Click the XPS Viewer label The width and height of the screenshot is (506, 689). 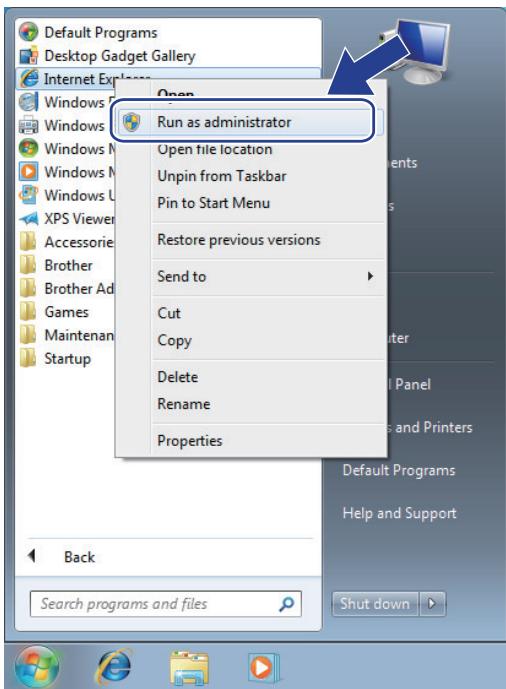(79, 218)
